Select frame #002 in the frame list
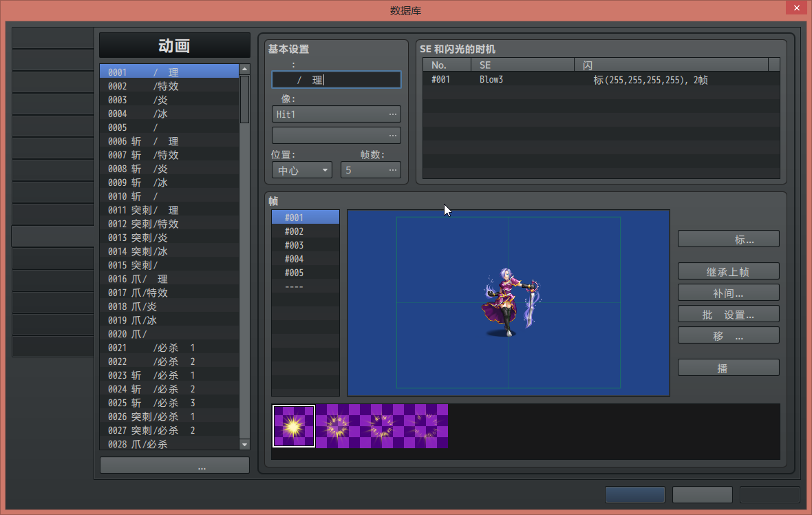Screen dimensions: 812x515 click(306, 231)
